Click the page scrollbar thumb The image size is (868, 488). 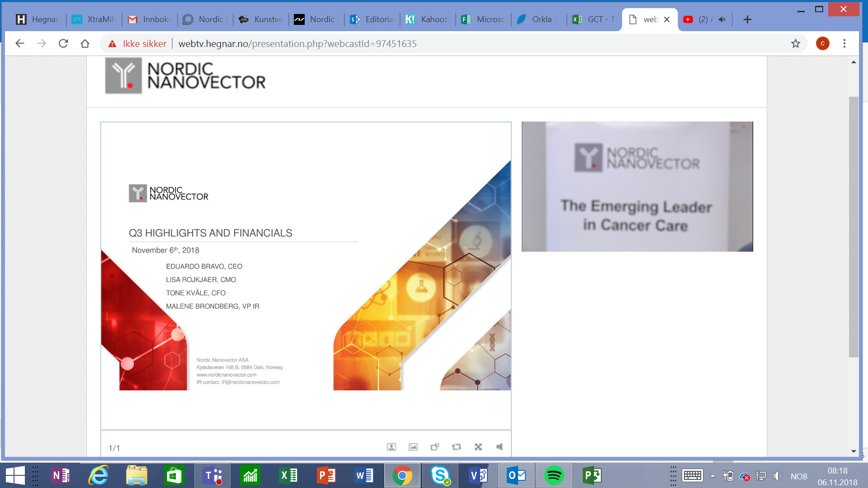point(854,227)
